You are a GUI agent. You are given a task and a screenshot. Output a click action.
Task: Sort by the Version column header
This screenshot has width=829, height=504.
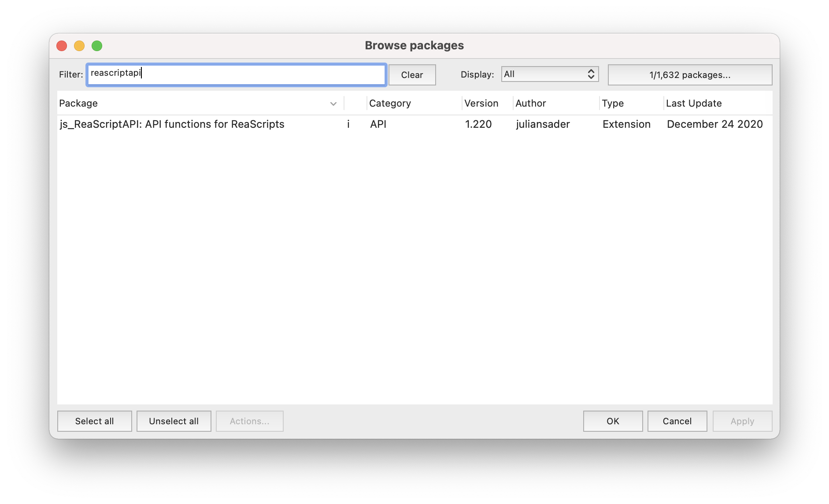coord(481,103)
